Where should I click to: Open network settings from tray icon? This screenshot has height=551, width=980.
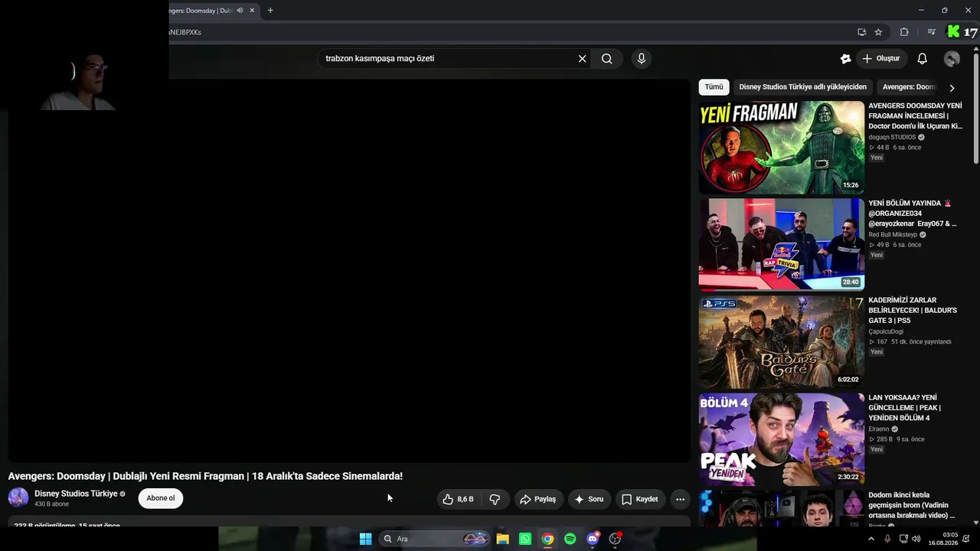pyautogui.click(x=903, y=539)
